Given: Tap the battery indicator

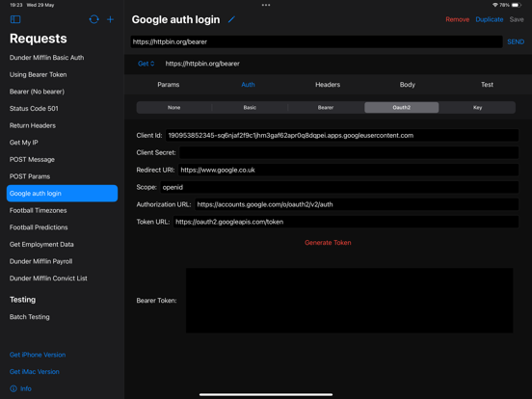Looking at the screenshot, I should click(517, 5).
